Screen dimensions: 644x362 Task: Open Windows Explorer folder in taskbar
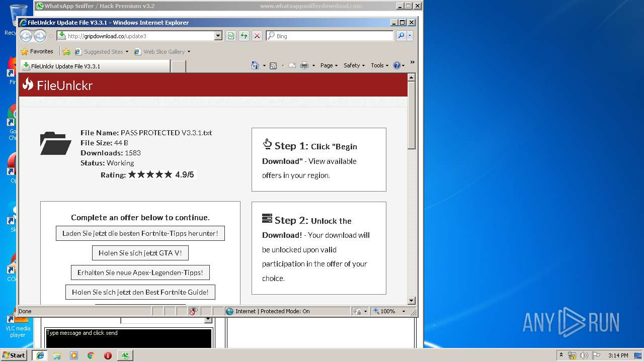point(57,355)
